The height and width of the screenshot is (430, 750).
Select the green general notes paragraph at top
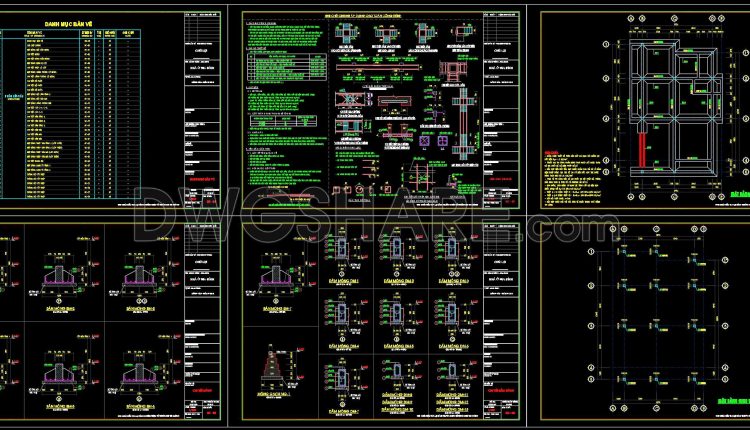[286, 35]
